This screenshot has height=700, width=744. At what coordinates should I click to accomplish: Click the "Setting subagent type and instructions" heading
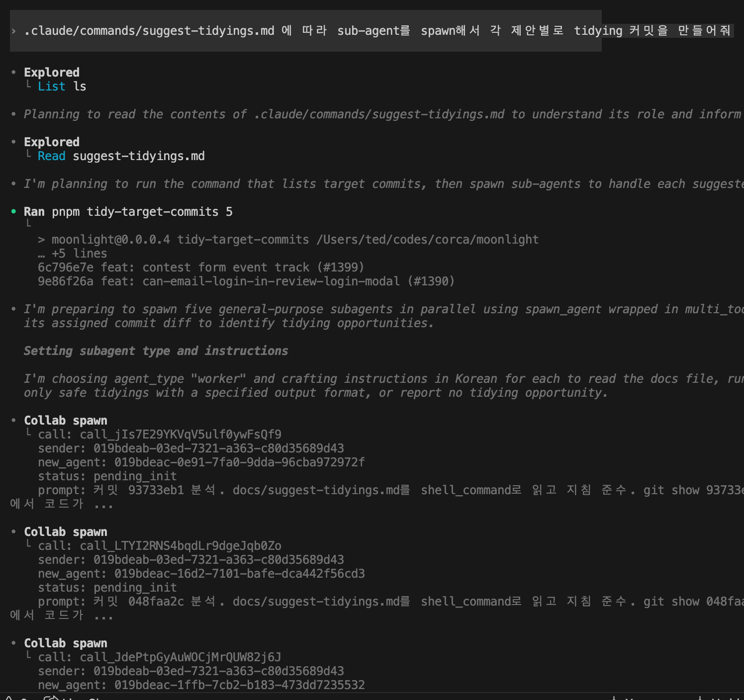point(156,351)
